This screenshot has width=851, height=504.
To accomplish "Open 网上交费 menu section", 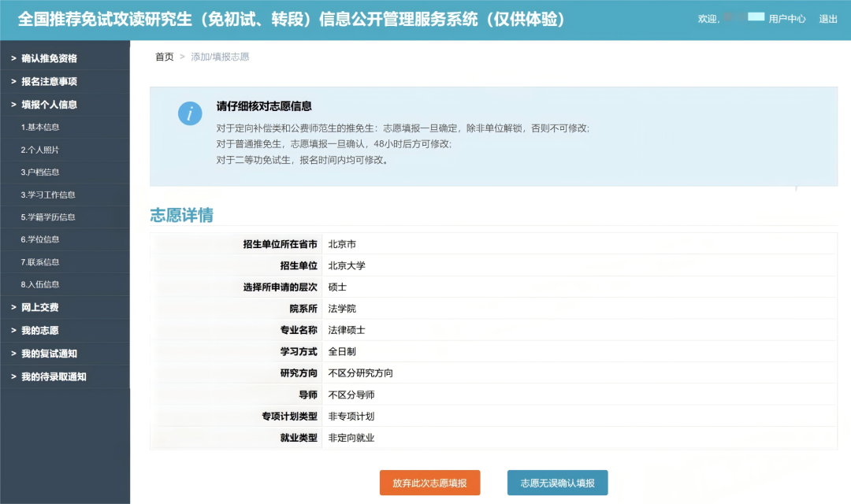I will (x=40, y=307).
